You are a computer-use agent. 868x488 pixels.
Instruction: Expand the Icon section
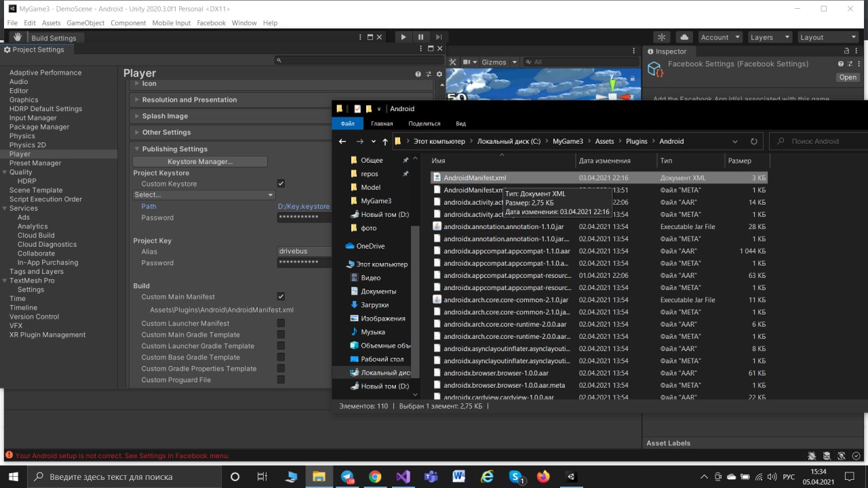point(281,83)
